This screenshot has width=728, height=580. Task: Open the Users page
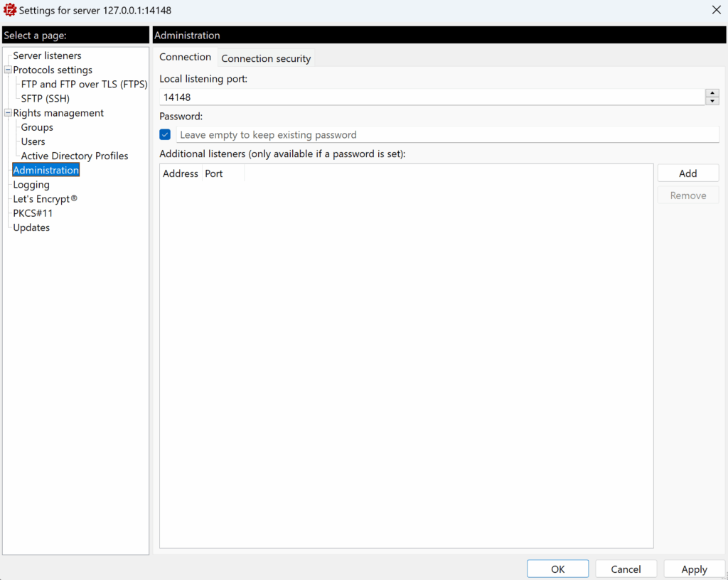[33, 141]
